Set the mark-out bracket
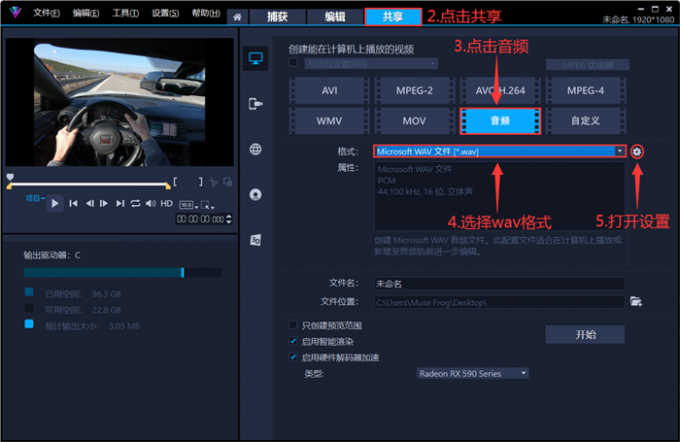This screenshot has height=442, width=680. [200, 182]
